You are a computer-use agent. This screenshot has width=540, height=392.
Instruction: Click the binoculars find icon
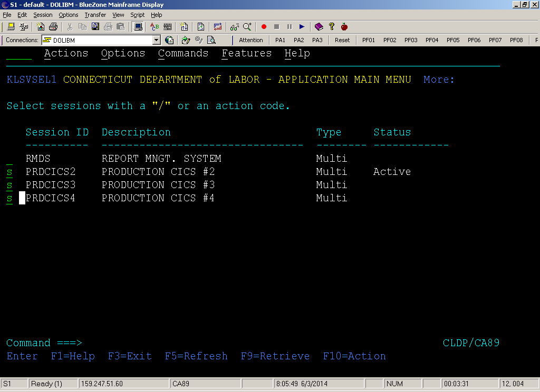(234, 26)
